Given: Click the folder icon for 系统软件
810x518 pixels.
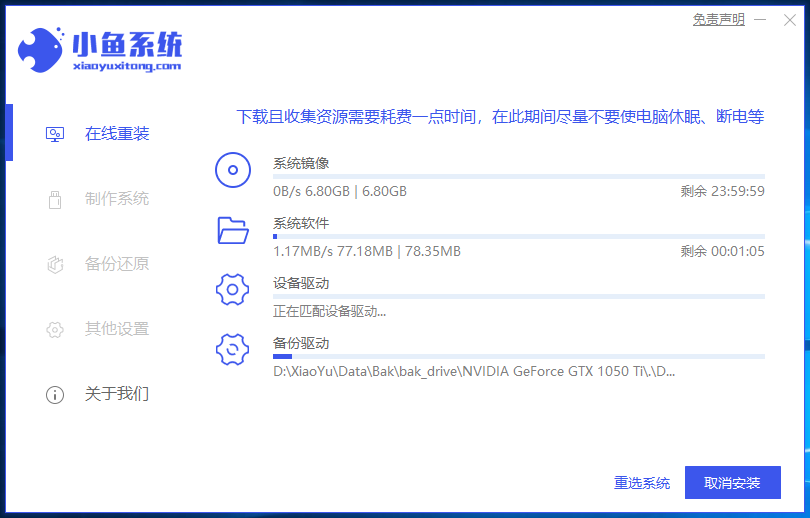Looking at the screenshot, I should tap(233, 231).
